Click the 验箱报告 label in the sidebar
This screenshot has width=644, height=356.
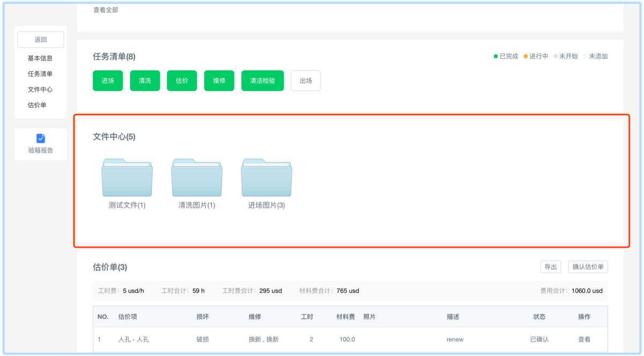[41, 150]
